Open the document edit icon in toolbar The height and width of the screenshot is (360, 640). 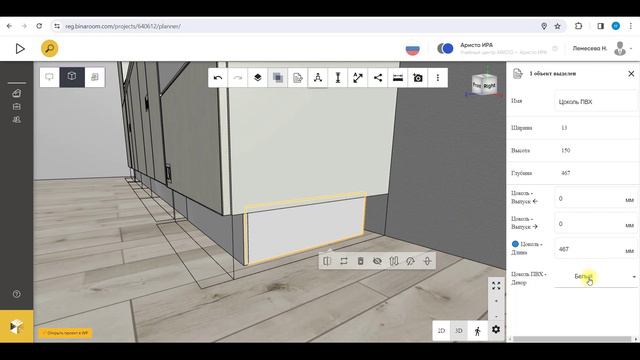[x=298, y=78]
